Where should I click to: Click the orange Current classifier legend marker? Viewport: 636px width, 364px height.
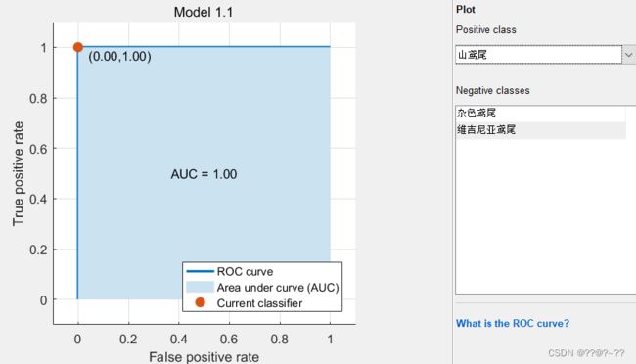200,302
